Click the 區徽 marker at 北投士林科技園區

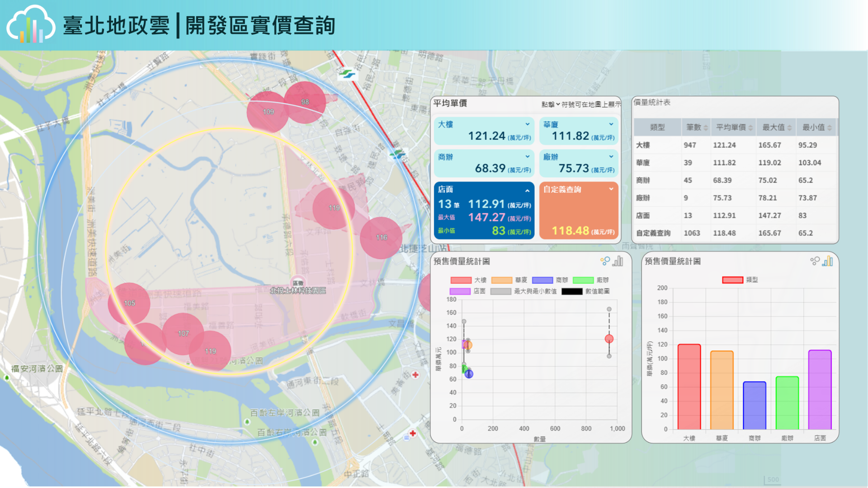(298, 282)
